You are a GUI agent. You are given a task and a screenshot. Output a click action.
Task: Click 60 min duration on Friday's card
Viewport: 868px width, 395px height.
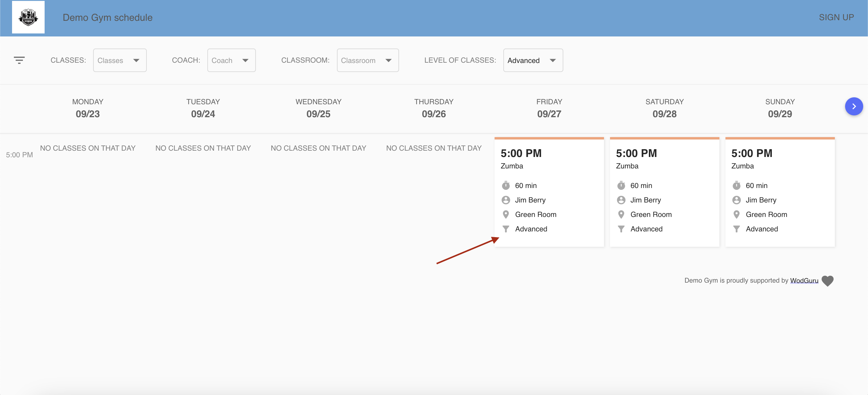526,186
